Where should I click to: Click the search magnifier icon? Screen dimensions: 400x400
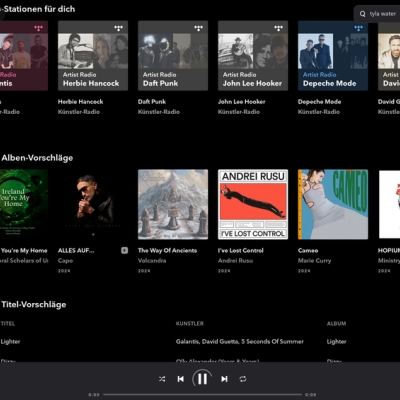click(x=363, y=14)
